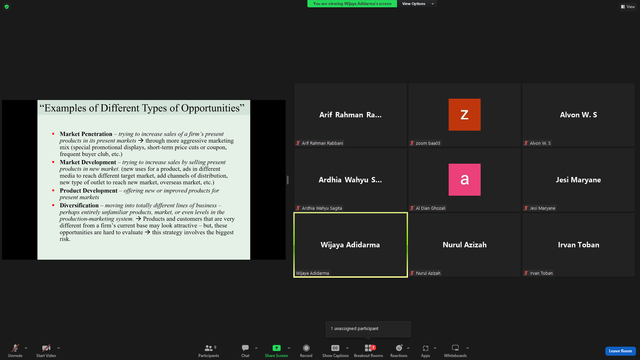640x360 pixels.
Task: Click the 'Diversification' bullet text
Action: pyautogui.click(x=79, y=205)
